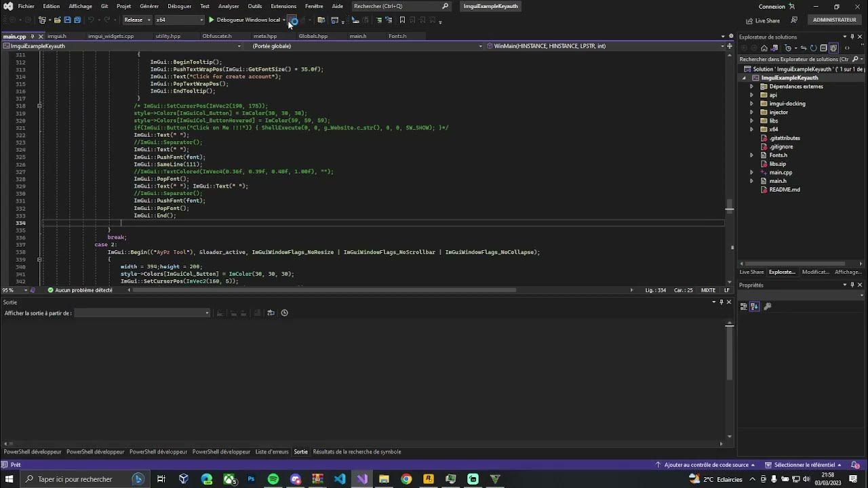Click the Rechercher (Ctrl+Q) search field
868x488 pixels.
tap(401, 6)
